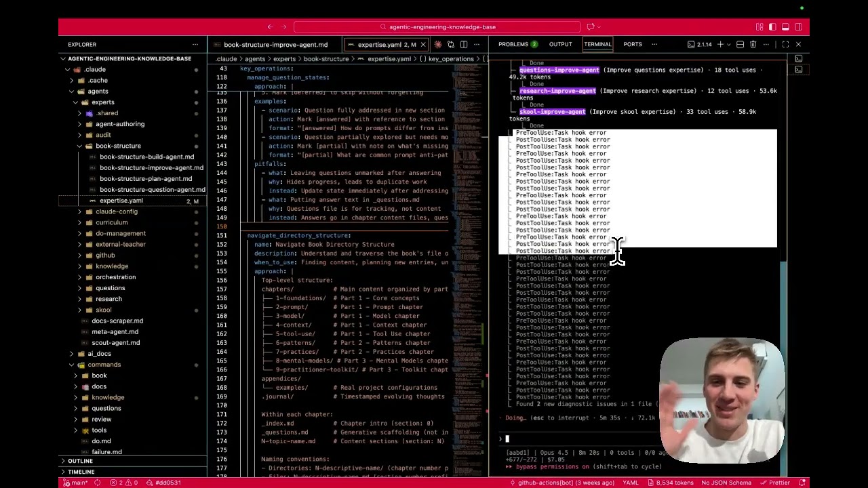Close the expertise.yaml tab
The width and height of the screenshot is (868, 488).
point(423,45)
